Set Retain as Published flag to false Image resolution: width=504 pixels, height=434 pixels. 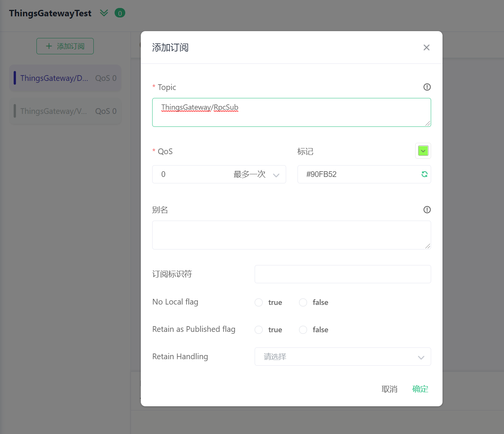(x=303, y=330)
